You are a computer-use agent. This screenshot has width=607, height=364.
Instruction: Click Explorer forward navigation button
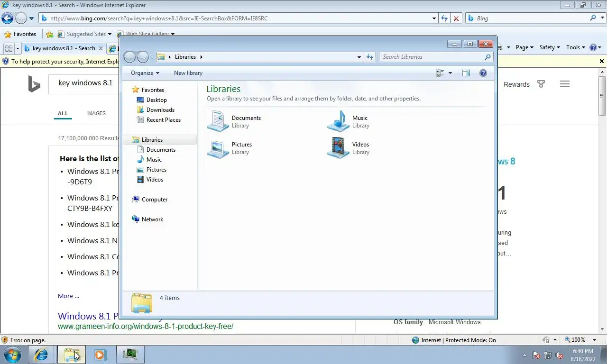click(143, 57)
